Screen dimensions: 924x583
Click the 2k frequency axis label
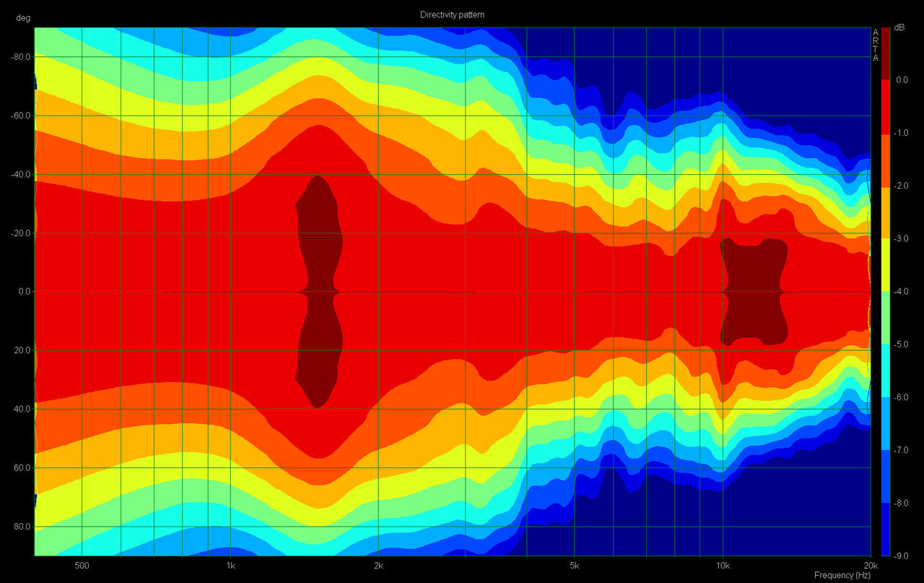tap(378, 565)
